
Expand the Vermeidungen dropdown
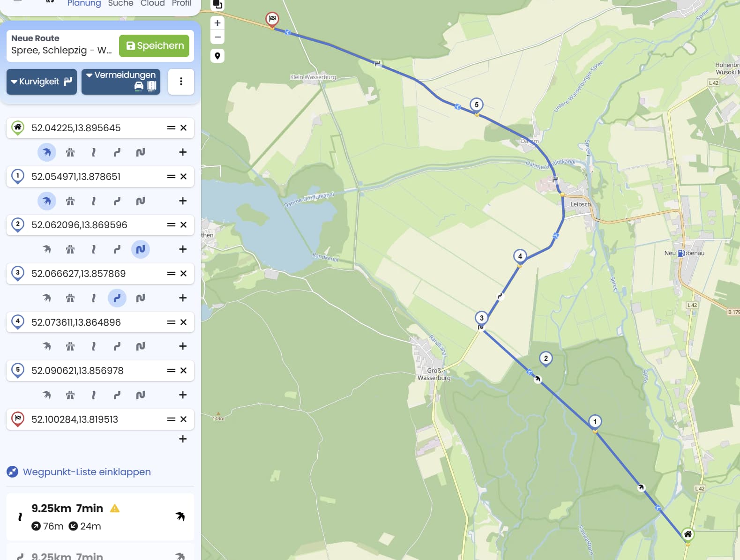coord(121,82)
